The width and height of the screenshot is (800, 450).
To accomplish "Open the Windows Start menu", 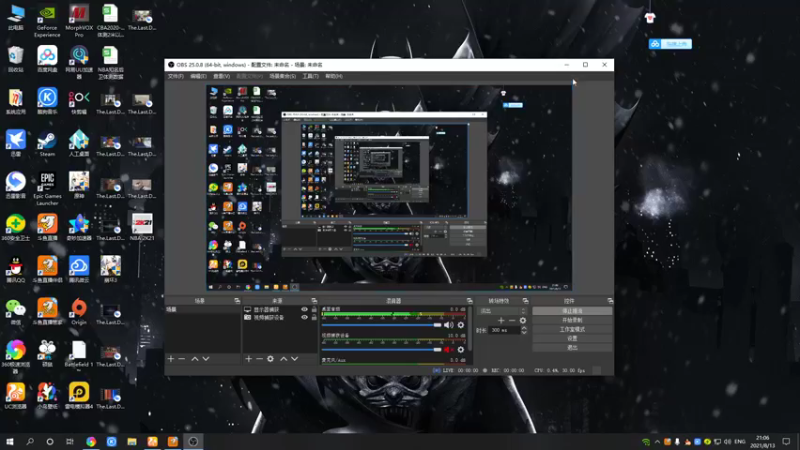I will 10,442.
